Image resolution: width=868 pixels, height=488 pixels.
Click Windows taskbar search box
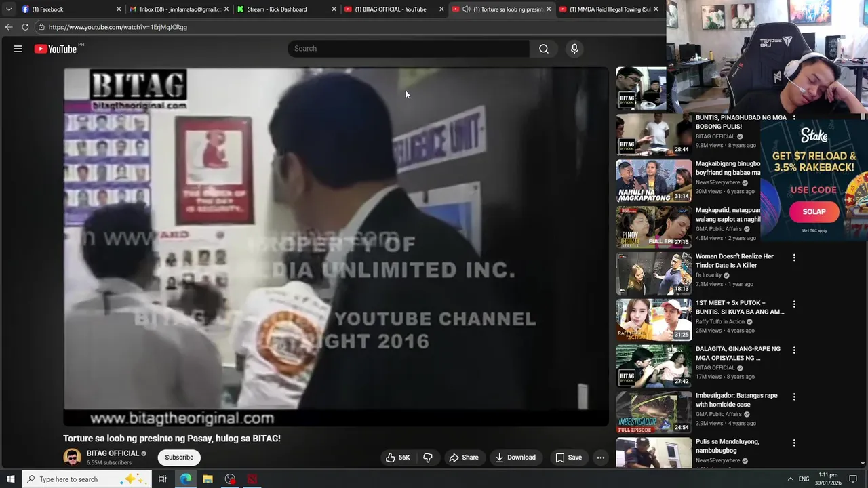[86, 479]
